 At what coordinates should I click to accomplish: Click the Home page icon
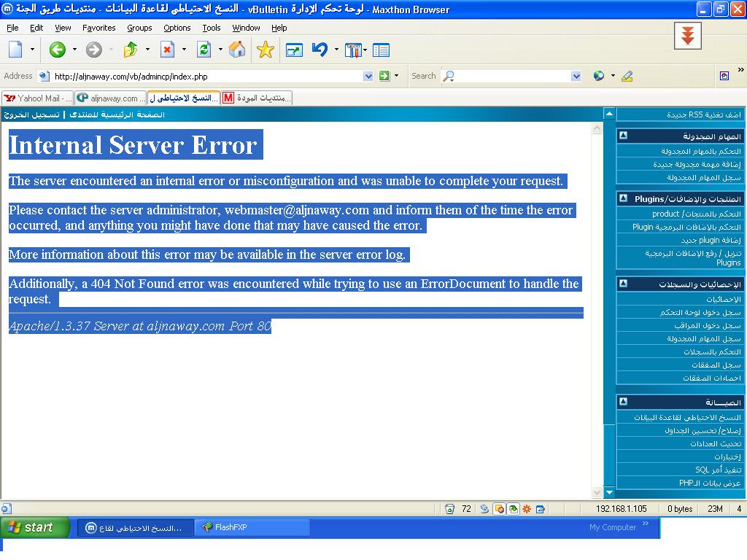[237, 50]
